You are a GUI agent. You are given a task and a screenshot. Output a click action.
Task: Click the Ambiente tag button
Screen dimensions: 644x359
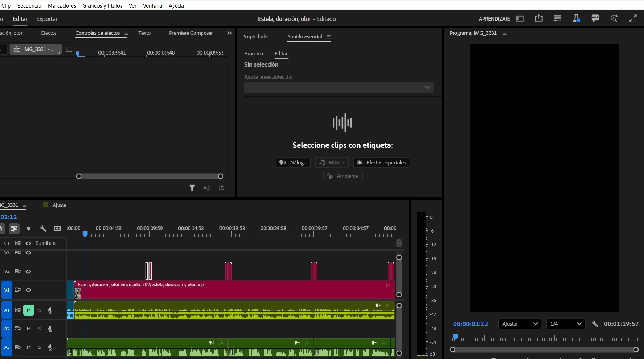(343, 176)
